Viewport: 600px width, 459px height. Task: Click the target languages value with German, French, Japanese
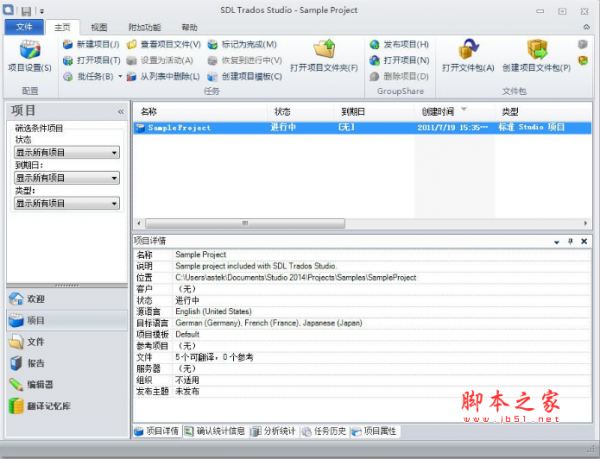[269, 323]
